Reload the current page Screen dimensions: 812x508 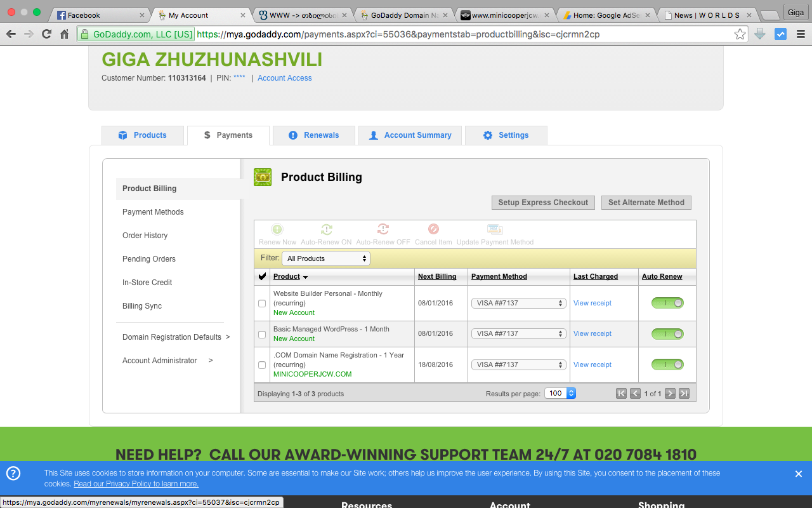46,34
